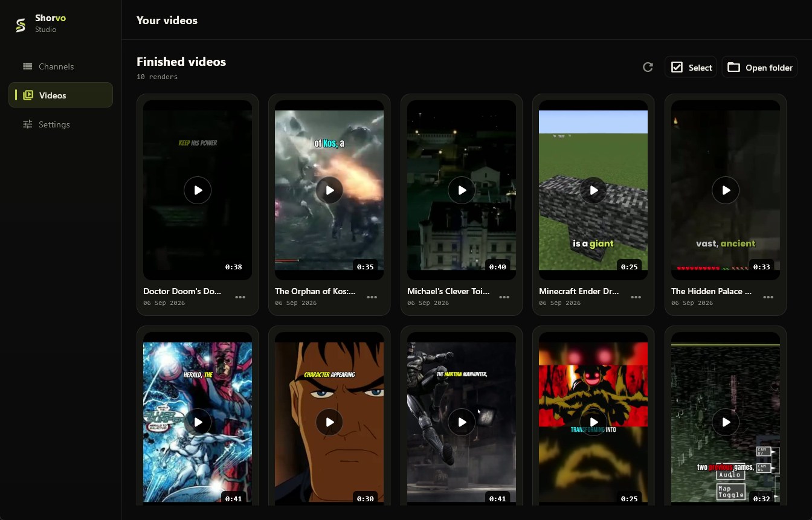Click the 0:32 duration badge
This screenshot has width=812, height=520.
[762, 499]
